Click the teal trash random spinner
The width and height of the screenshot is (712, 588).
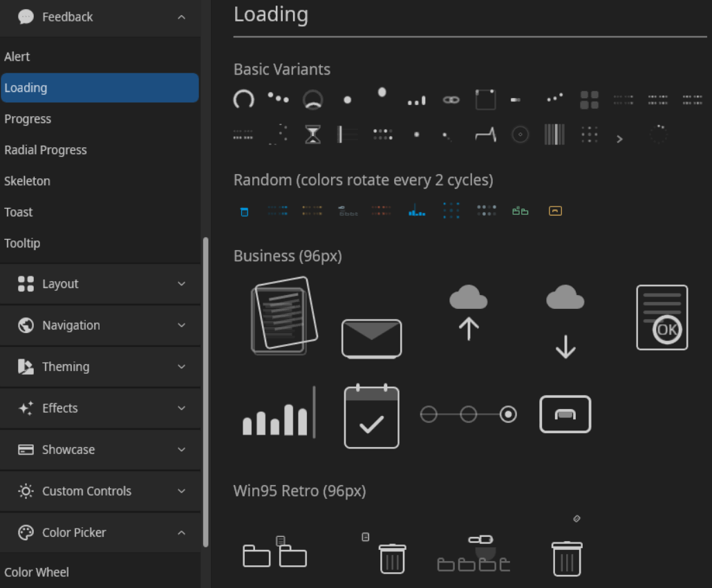(x=243, y=211)
